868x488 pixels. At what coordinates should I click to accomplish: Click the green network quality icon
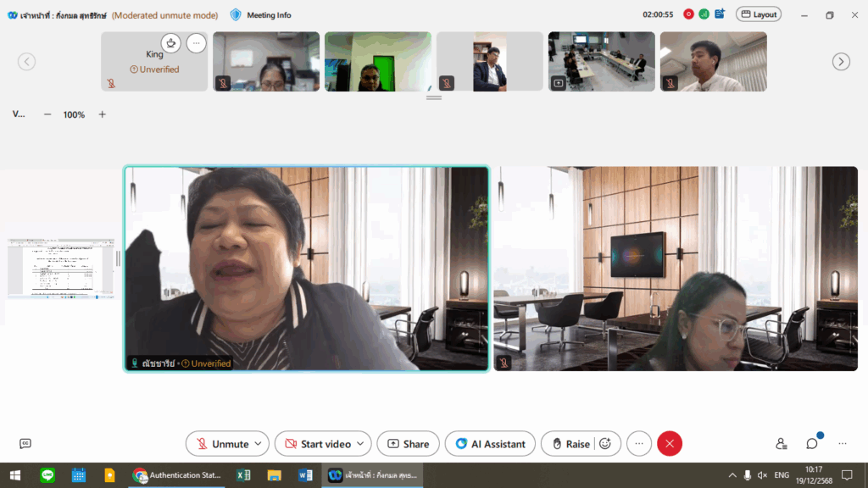704,14
